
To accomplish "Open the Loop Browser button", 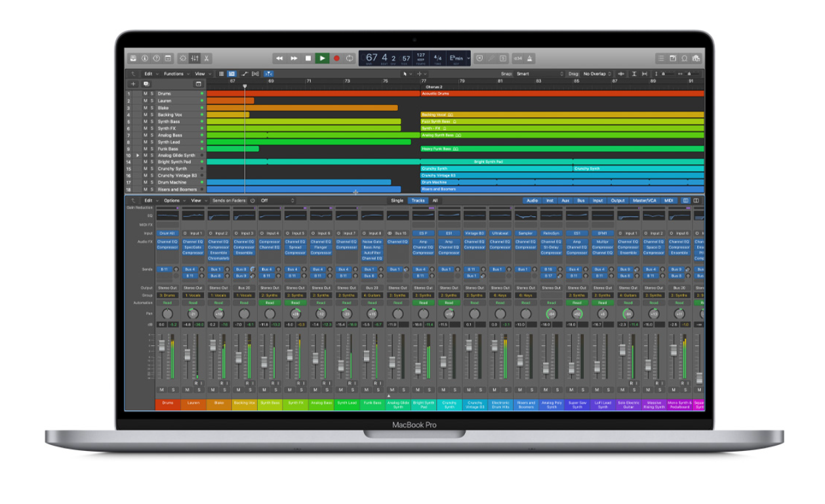I will tap(685, 58).
